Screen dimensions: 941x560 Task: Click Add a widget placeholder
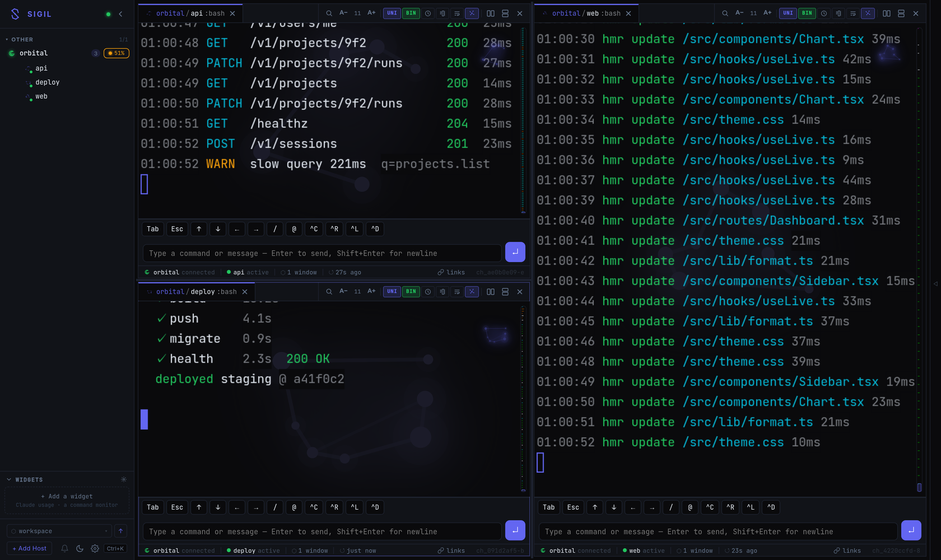pos(67,500)
